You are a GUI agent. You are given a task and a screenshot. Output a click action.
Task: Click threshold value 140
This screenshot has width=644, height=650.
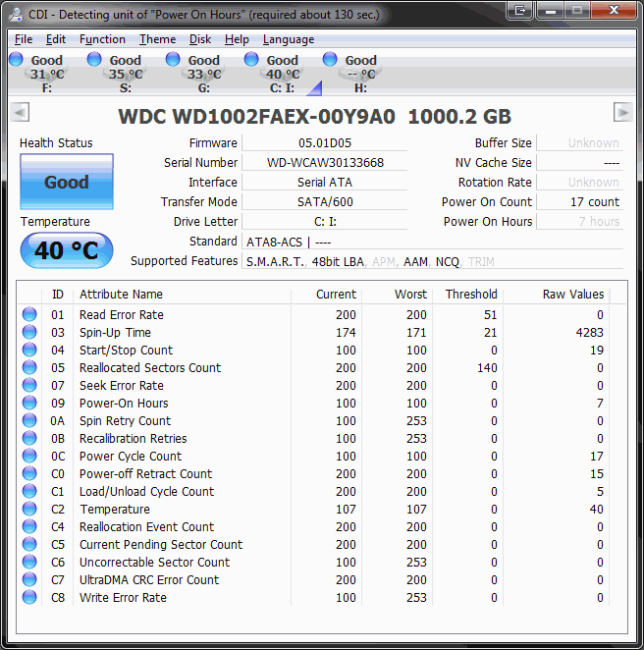click(487, 367)
